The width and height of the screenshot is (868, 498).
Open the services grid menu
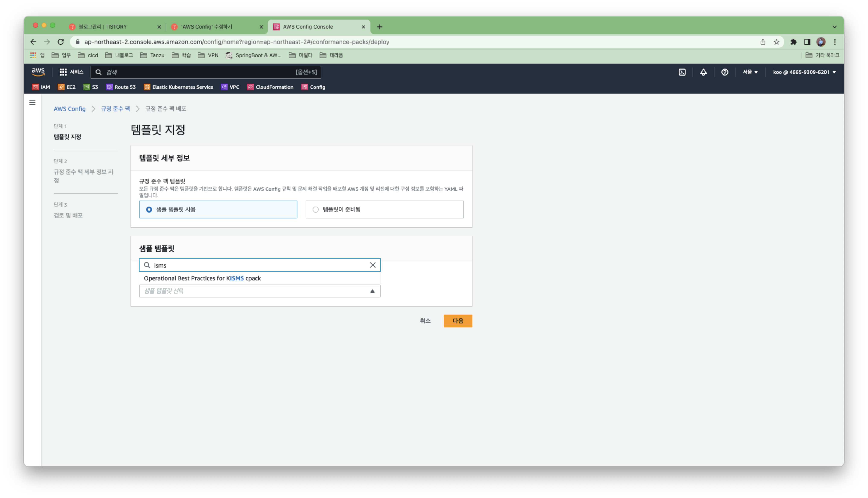point(71,72)
